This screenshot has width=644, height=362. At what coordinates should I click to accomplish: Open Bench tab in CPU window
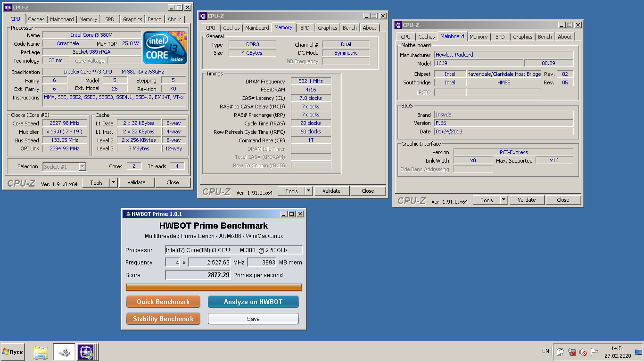pyautogui.click(x=155, y=19)
